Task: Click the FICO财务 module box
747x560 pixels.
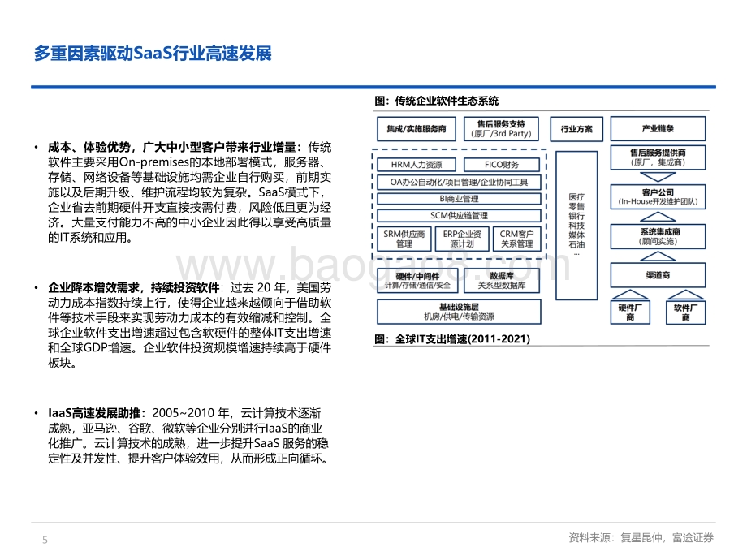Action: 502,165
